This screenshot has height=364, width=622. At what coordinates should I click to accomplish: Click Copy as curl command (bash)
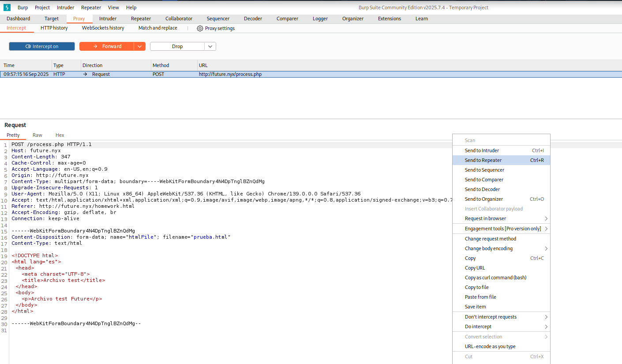click(495, 278)
